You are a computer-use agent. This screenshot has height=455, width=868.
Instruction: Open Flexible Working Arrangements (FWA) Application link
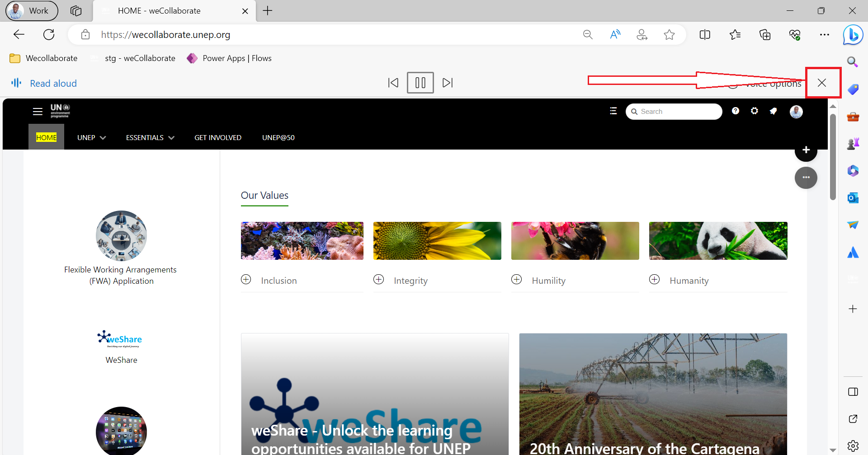[121, 275]
